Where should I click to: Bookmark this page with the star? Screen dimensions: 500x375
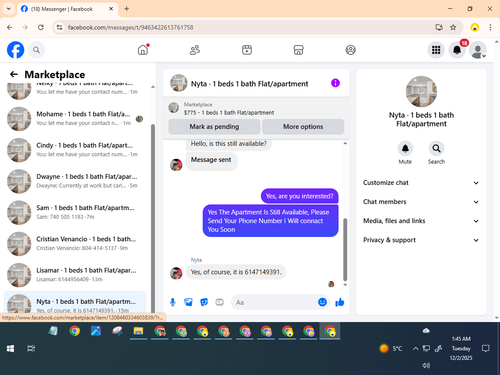pyautogui.click(x=453, y=27)
